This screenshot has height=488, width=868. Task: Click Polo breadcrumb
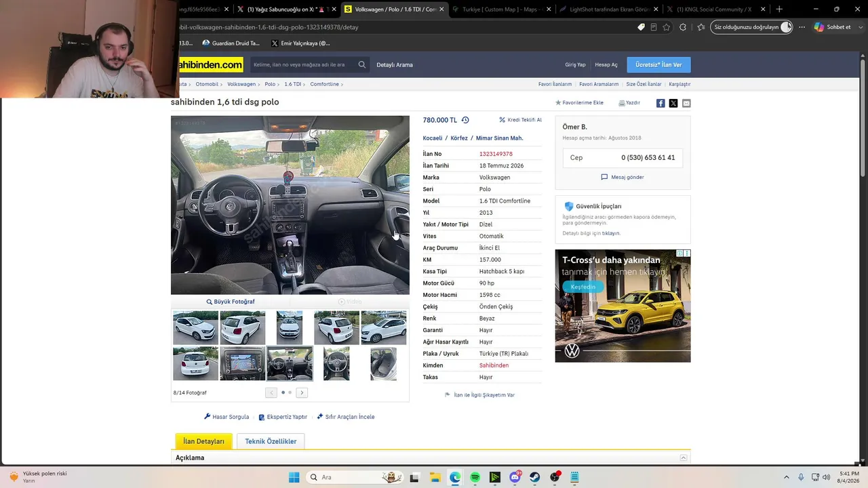click(x=270, y=84)
